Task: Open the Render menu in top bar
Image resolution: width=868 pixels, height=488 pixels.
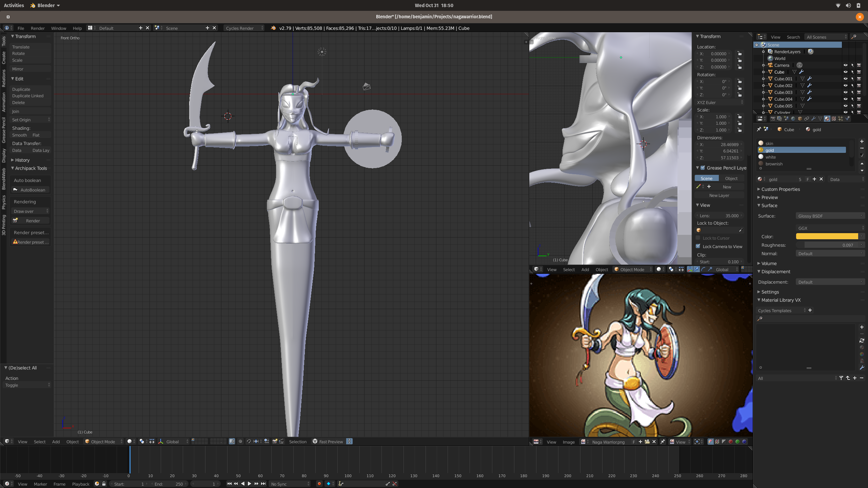Action: point(37,28)
